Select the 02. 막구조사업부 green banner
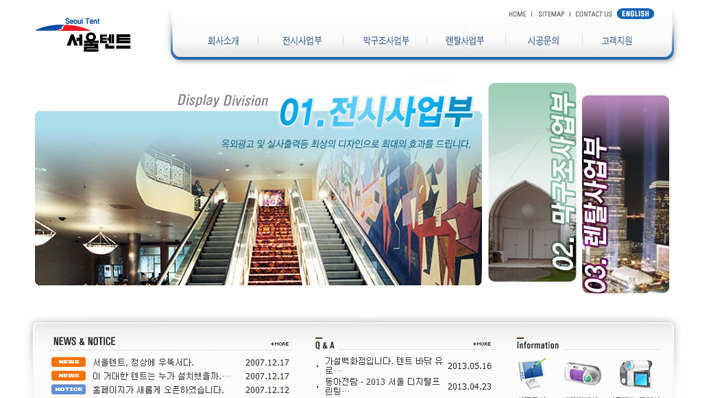702x398 pixels. click(x=532, y=182)
